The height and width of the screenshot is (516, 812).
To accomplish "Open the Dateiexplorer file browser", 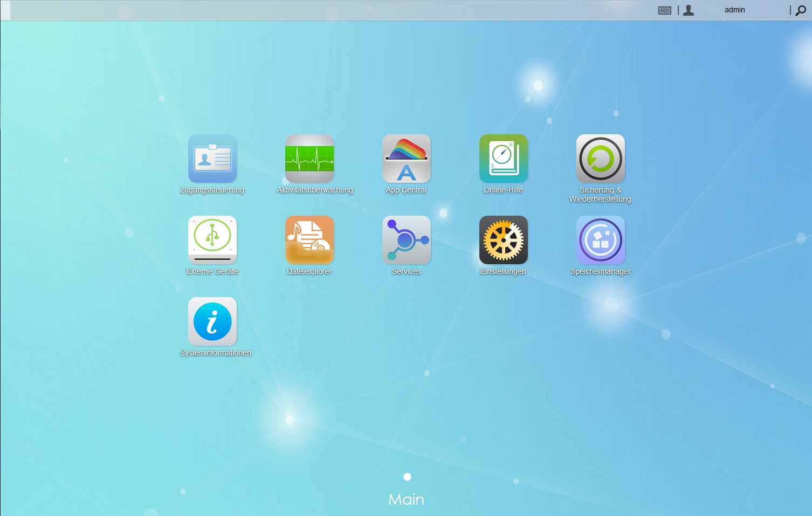I will point(309,240).
